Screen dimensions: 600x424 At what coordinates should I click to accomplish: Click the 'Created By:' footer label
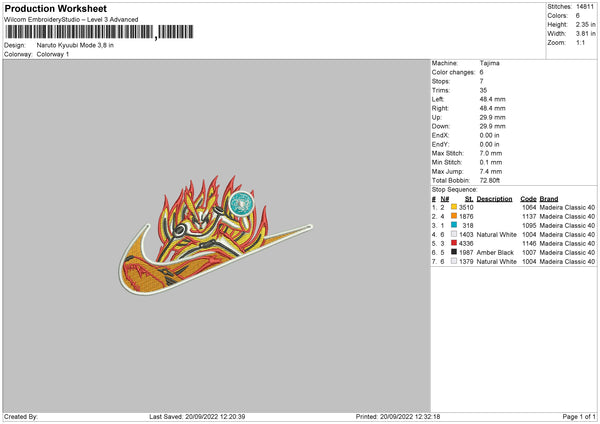point(21,417)
